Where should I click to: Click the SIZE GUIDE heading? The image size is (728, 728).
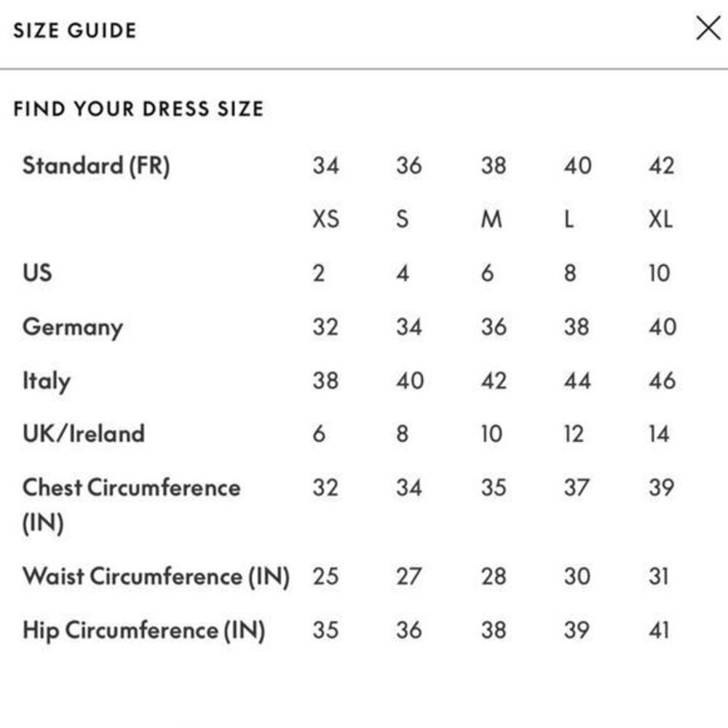[x=75, y=31]
